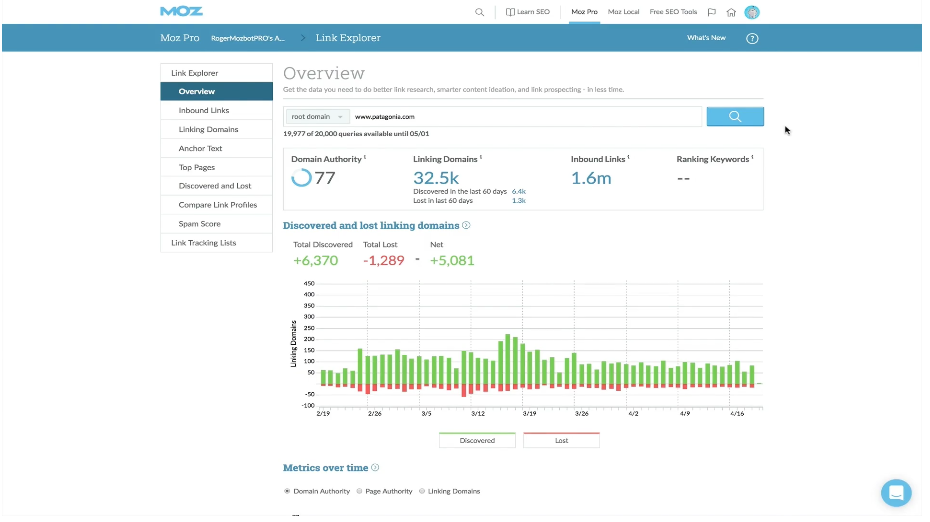Select the Linking Domains radio button
Image resolution: width=930 pixels, height=522 pixels.
[x=422, y=491]
